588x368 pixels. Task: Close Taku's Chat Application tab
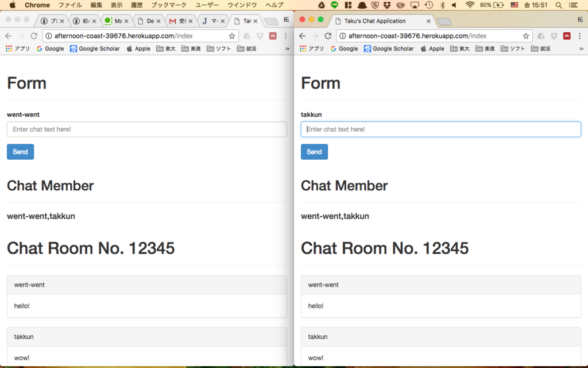click(428, 21)
